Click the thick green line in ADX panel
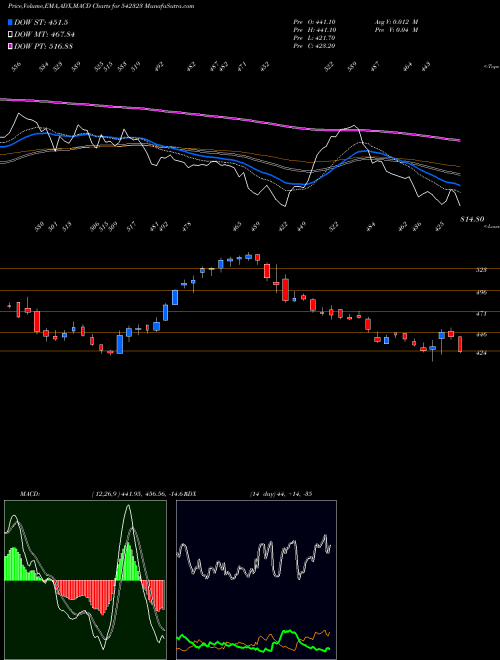500x660 pixels. [x=287, y=632]
